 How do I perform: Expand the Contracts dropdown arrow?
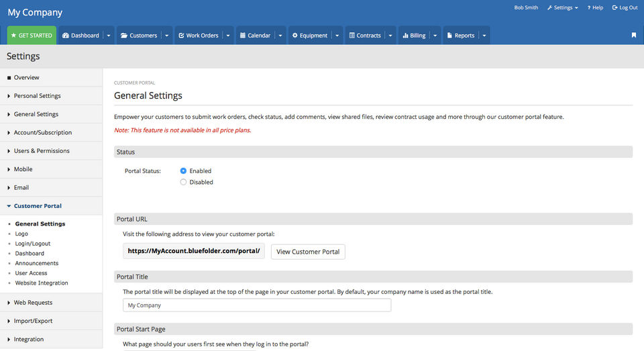pyautogui.click(x=390, y=36)
